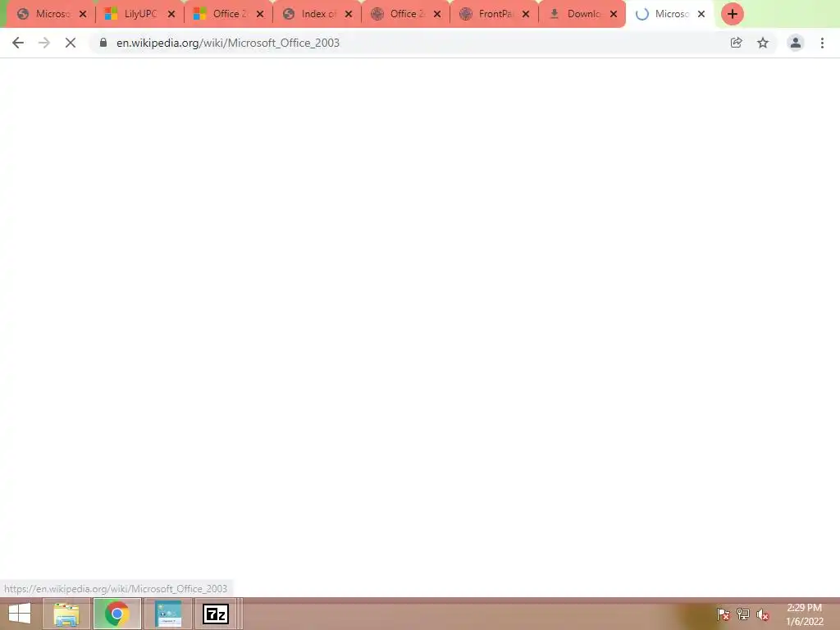Open the Action Center flag icon
The image size is (840, 630).
point(724,614)
